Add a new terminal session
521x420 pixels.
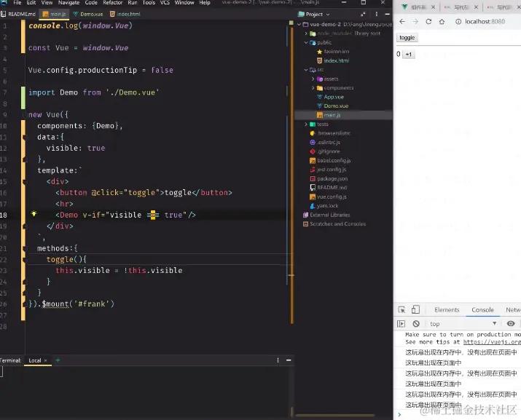58,360
